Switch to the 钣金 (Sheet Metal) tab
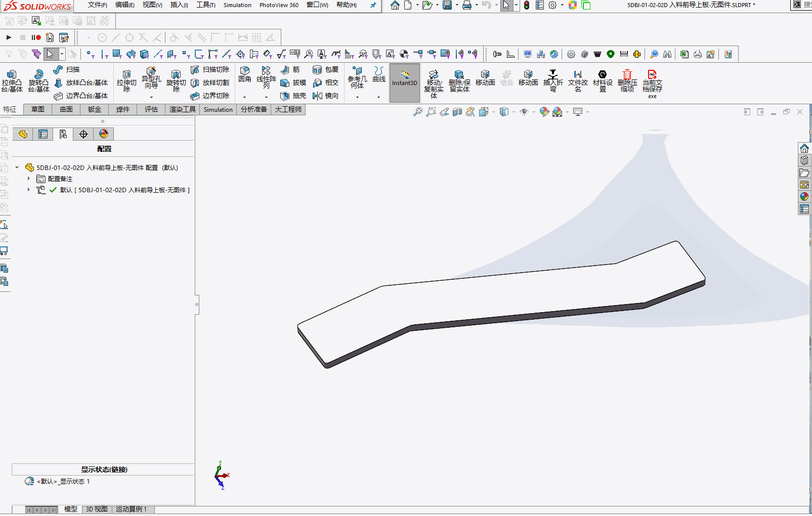This screenshot has width=812, height=516. [x=95, y=109]
